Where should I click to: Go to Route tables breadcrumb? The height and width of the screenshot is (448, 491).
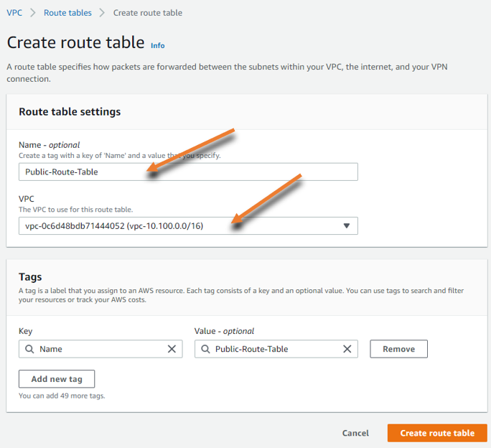[67, 13]
